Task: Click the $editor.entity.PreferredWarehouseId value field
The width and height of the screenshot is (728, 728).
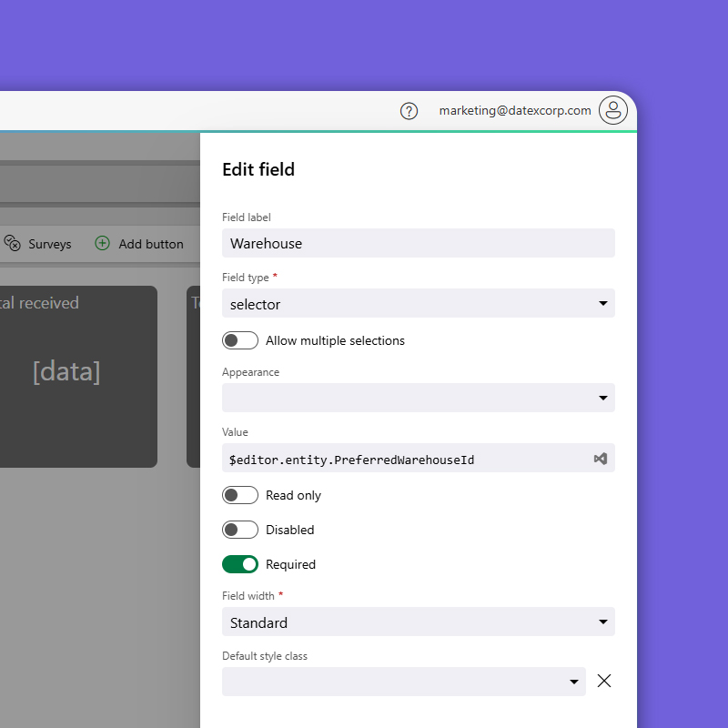Action: click(x=405, y=459)
